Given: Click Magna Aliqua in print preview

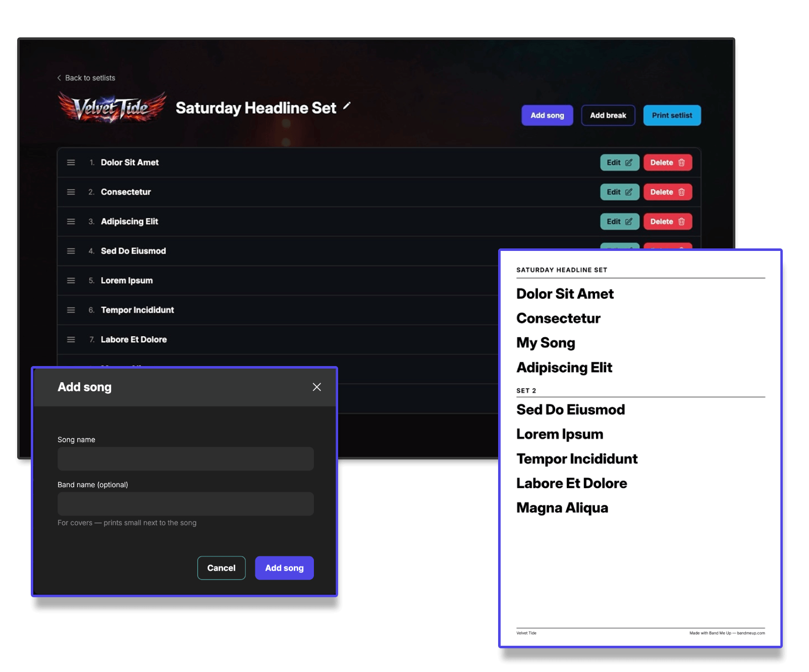Looking at the screenshot, I should (562, 508).
